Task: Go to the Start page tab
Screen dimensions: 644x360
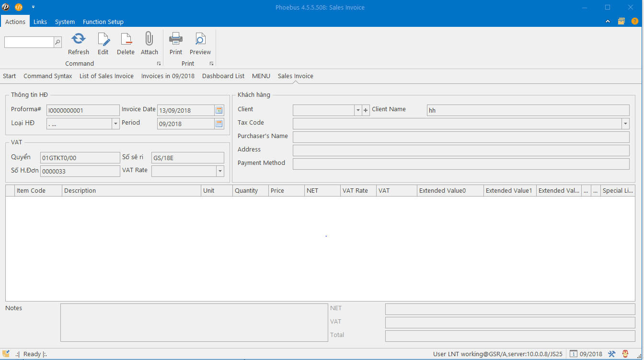Action: (9, 76)
